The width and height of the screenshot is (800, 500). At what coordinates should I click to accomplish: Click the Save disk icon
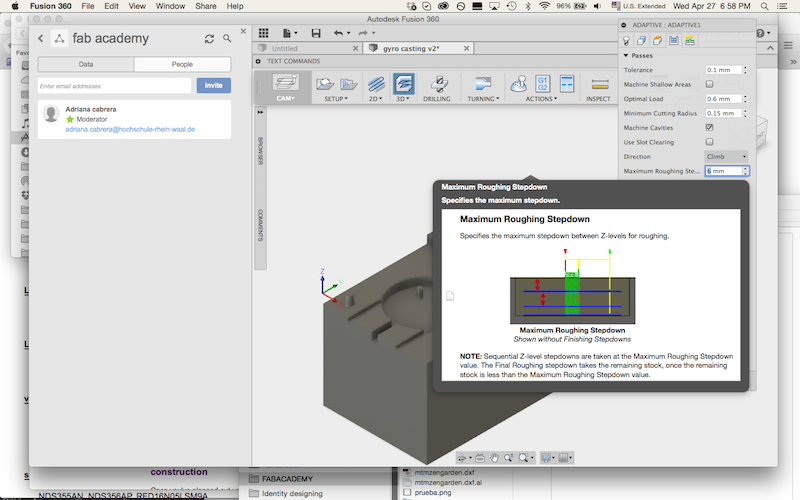coord(316,33)
